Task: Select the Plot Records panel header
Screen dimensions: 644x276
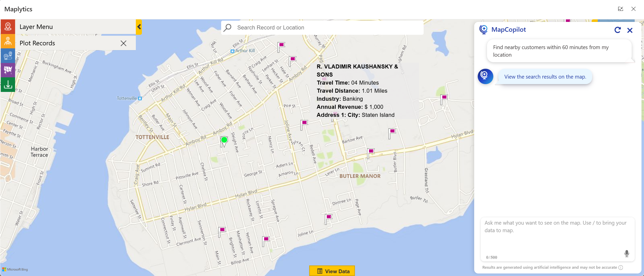Action: [37, 43]
